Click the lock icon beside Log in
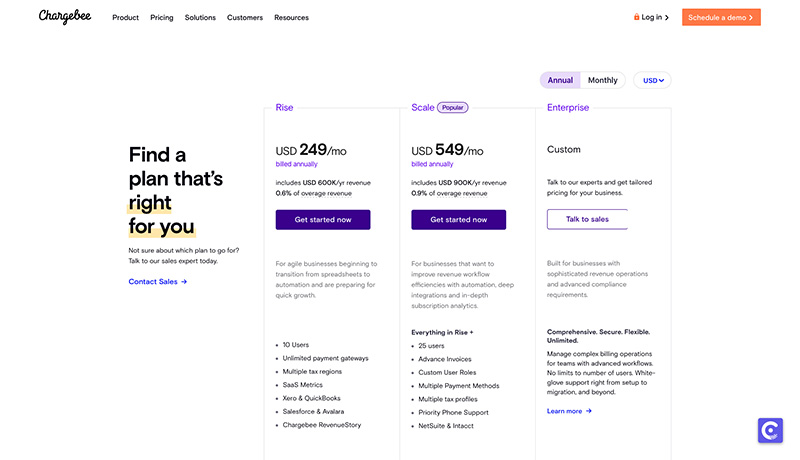This screenshot has height=460, width=800. (636, 17)
